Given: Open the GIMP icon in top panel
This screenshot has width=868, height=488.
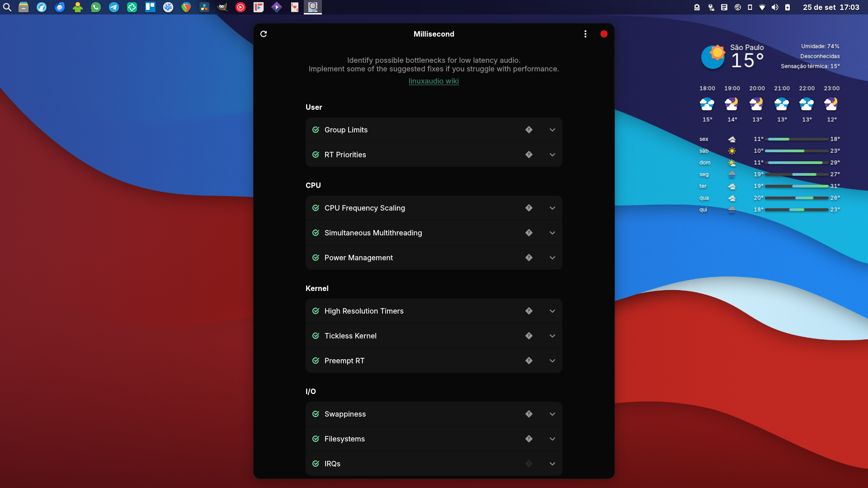Looking at the screenshot, I should click(222, 7).
